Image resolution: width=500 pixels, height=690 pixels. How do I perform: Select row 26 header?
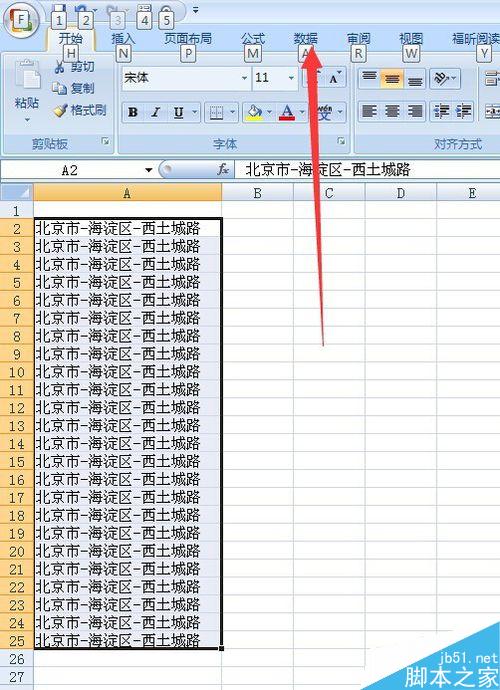(17, 659)
